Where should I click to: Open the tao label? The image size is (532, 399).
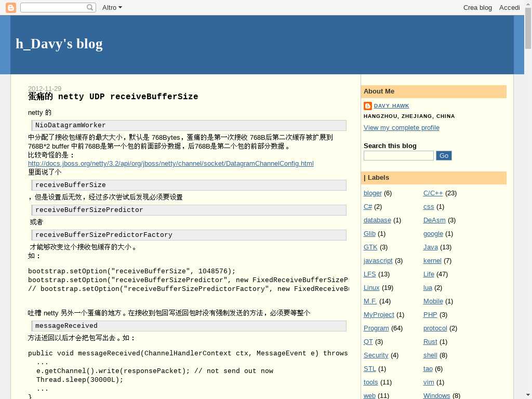[x=428, y=369]
